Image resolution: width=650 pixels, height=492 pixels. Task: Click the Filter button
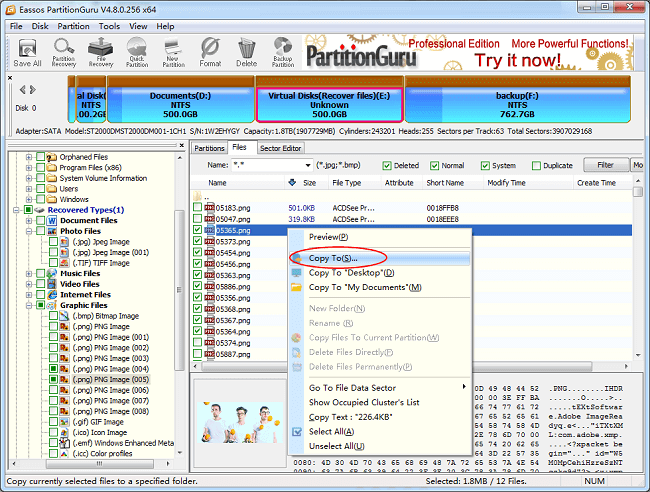point(605,165)
